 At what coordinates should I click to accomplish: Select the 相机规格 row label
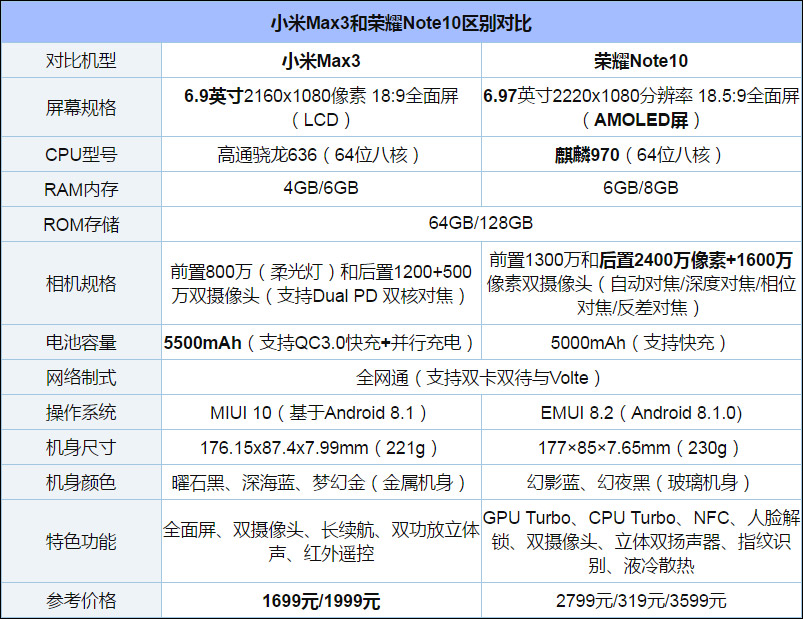[x=81, y=284]
